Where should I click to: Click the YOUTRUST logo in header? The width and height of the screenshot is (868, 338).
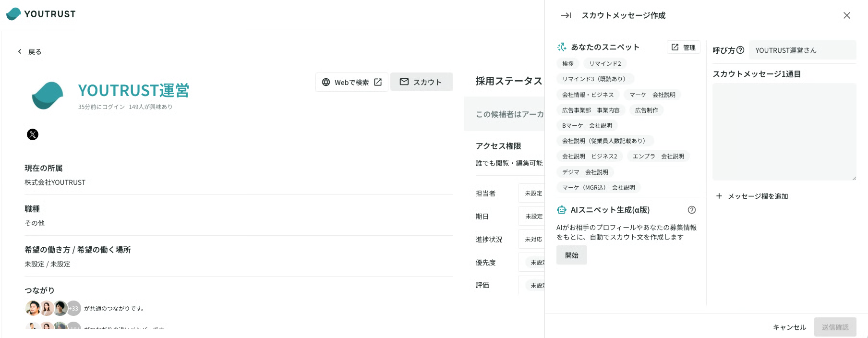[x=41, y=14]
